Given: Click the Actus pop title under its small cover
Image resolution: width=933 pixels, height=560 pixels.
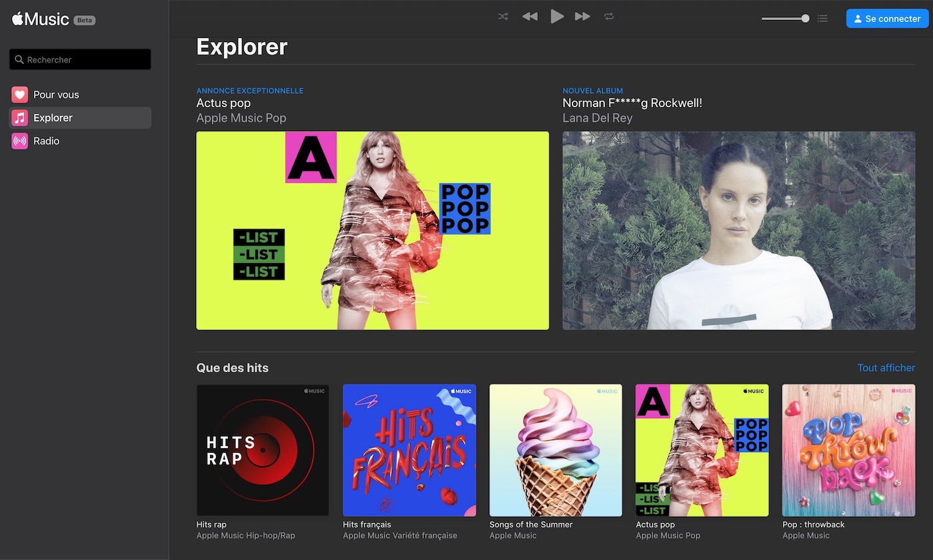Looking at the screenshot, I should [x=656, y=525].
